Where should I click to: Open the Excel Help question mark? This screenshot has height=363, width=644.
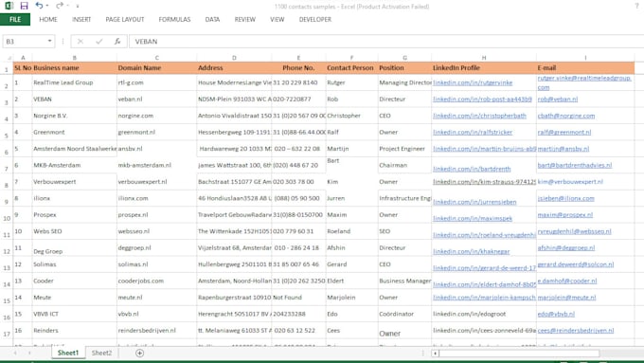(637, 6)
